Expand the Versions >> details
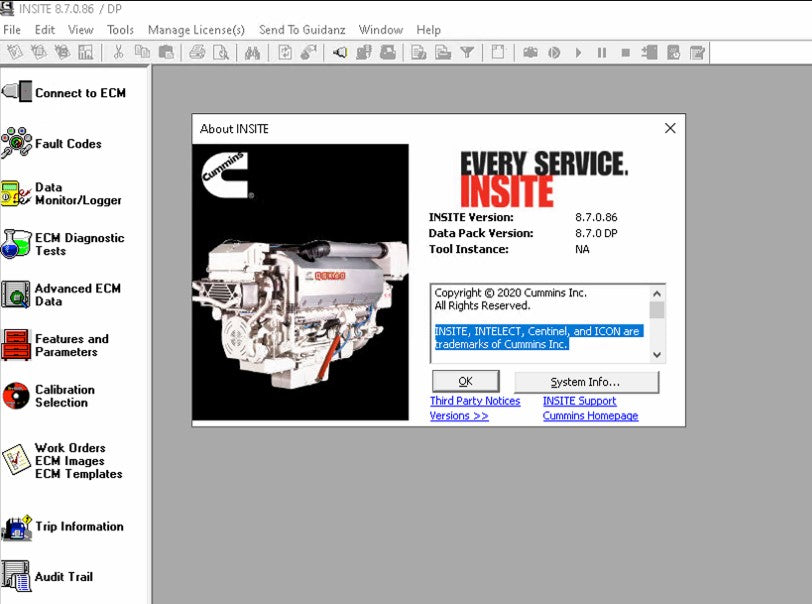Viewport: 812px width, 604px height. (459, 416)
